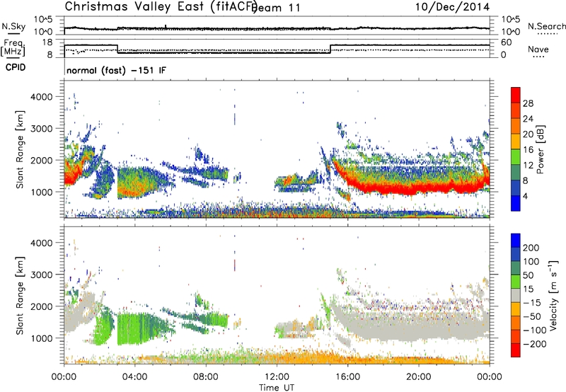
Task: Click the light green 15–50 Velocity segment
Action: (x=516, y=282)
